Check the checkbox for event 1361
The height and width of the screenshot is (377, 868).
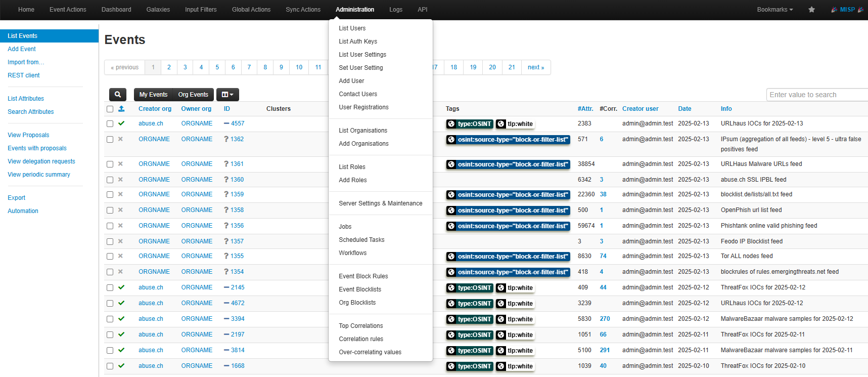(110, 164)
